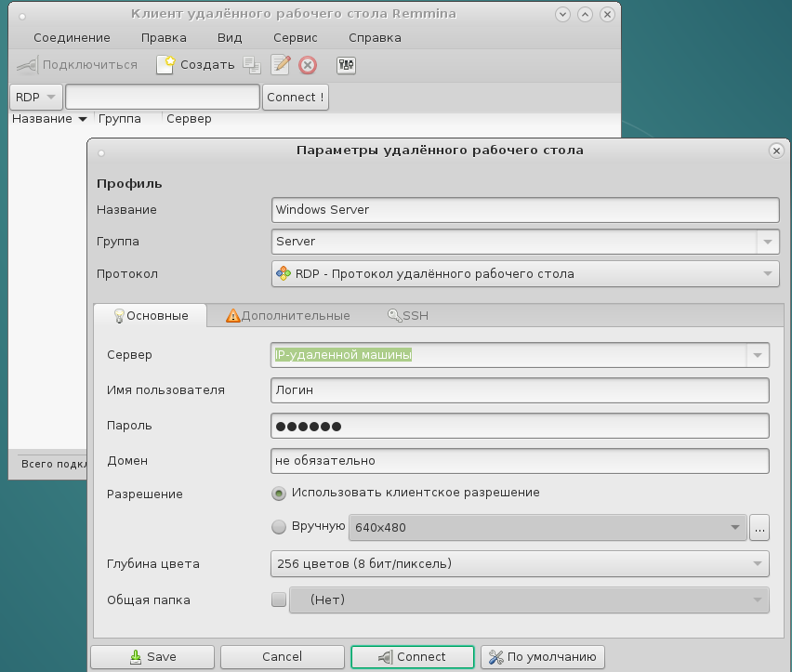Click the Имя пользователя field with Логин

click(x=520, y=390)
